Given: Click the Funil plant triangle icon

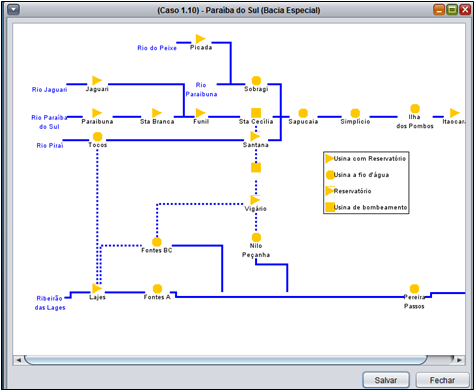Looking at the screenshot, I should click(200, 113).
